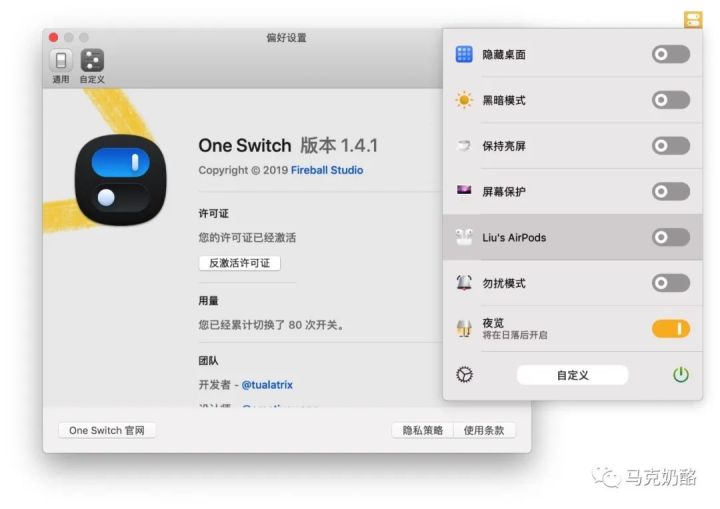
Task: Open the 隐私策略 button
Action: click(x=422, y=430)
